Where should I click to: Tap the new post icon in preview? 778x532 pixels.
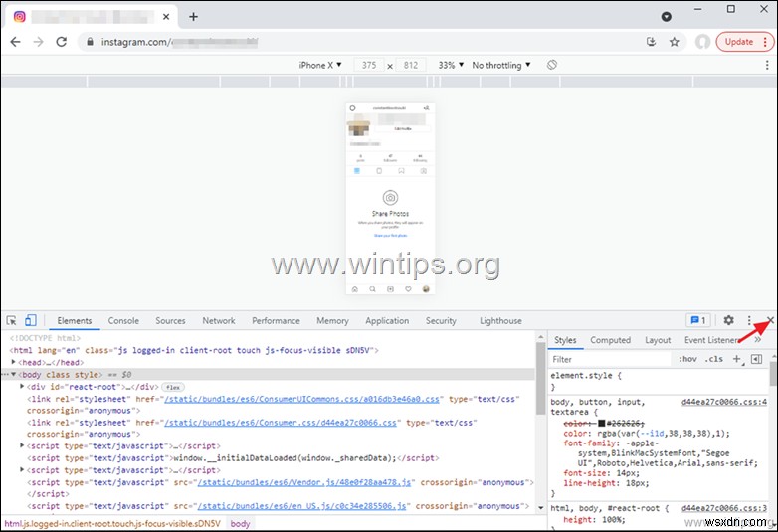[x=390, y=289]
